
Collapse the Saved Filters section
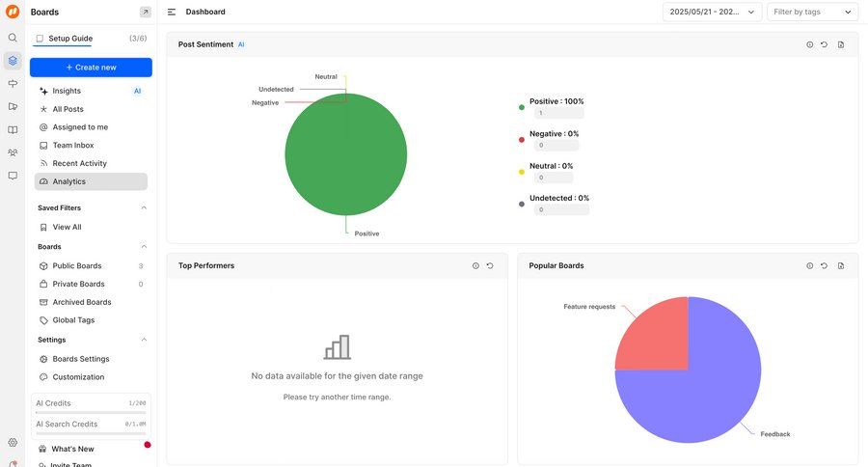click(144, 207)
